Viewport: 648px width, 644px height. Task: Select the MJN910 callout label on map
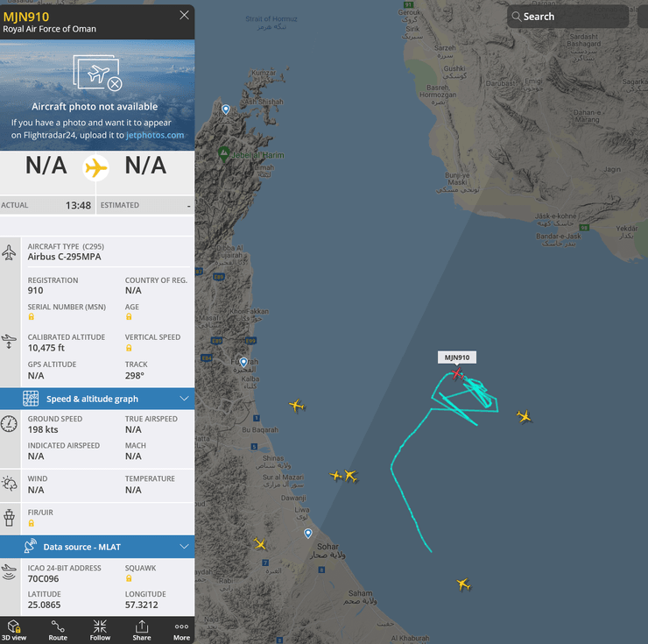[456, 357]
